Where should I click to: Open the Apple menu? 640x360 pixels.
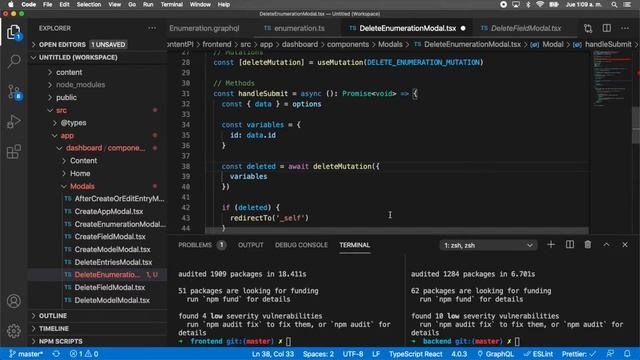(x=11, y=4)
